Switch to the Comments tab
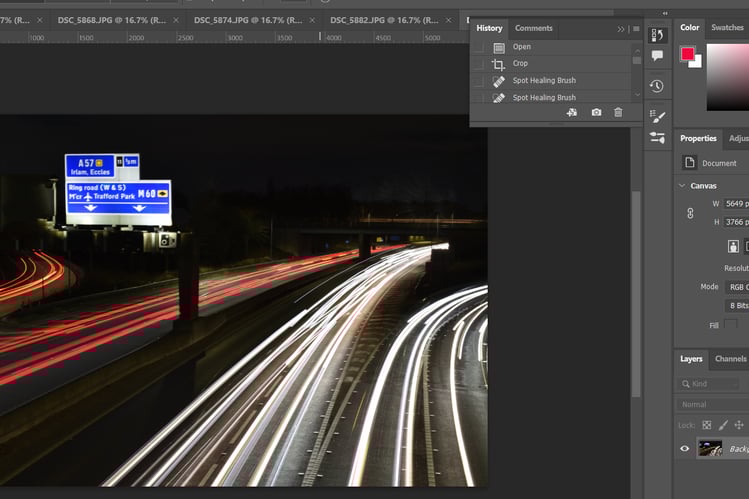Screen dimensions: 749x499 click(x=534, y=28)
